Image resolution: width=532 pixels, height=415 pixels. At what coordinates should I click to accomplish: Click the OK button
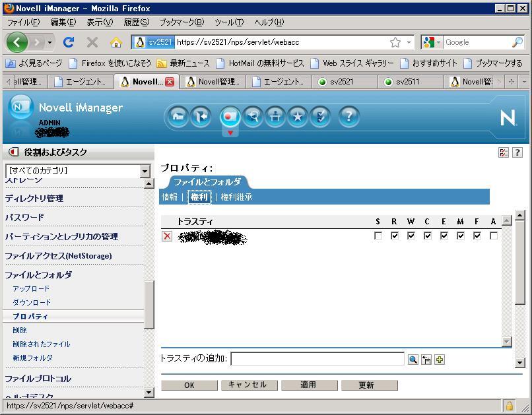[189, 385]
